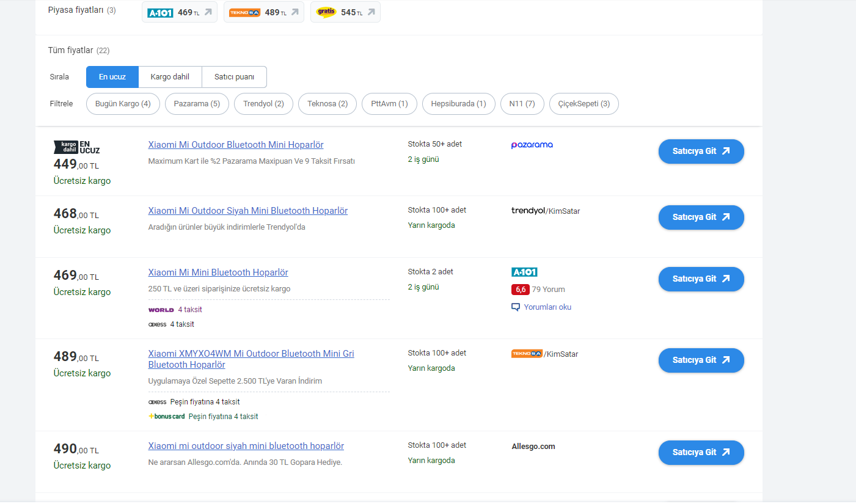Click the KimSatar label beside Trendyol

pos(564,211)
